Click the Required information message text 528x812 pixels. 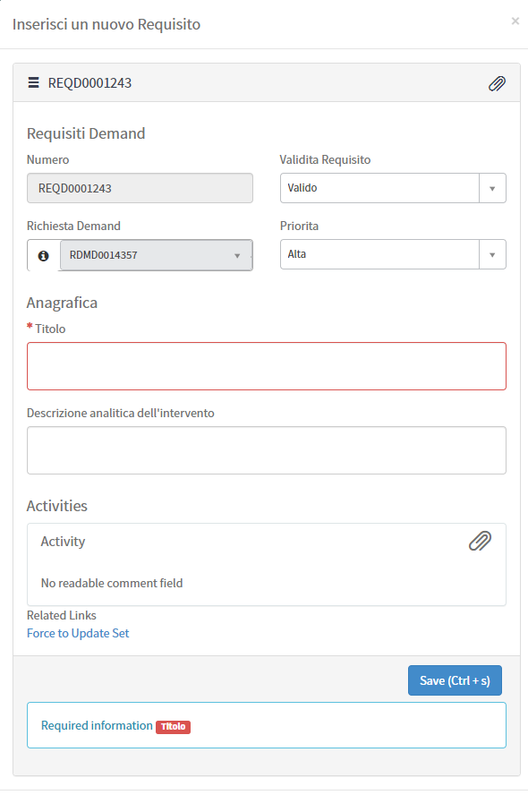coord(97,725)
